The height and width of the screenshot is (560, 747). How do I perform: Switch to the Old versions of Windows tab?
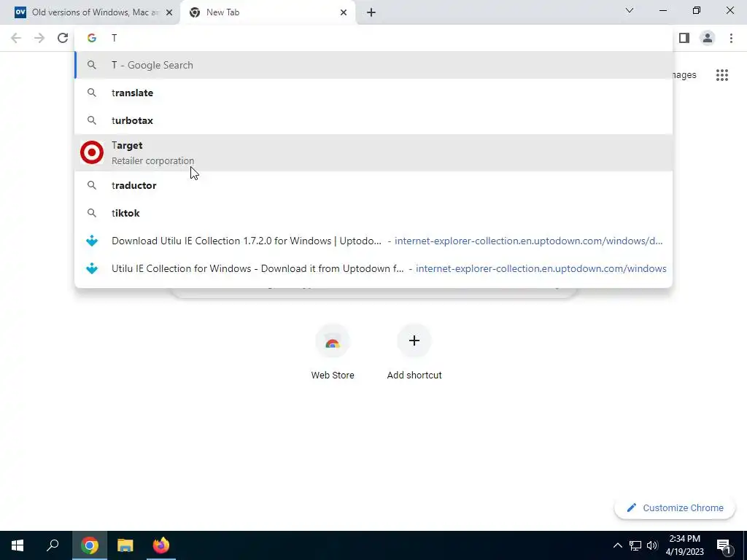point(89,12)
